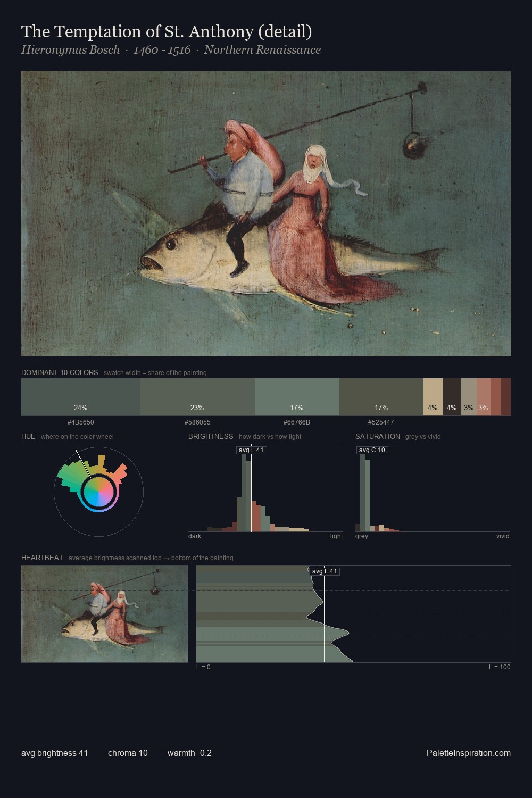532x798 pixels.
Task: Click the 'light' axis label
Action: 336,536
